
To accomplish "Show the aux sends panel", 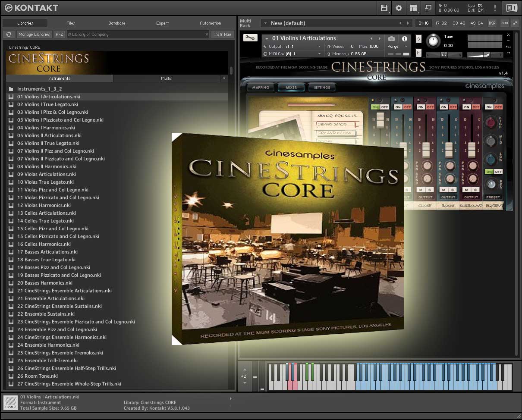I will [x=504, y=23].
